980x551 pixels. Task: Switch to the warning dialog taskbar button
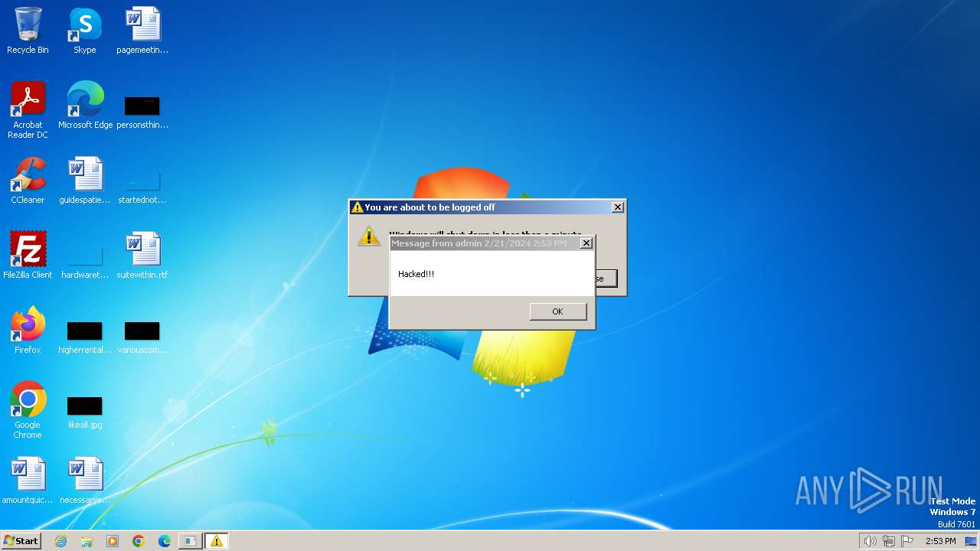(x=217, y=541)
